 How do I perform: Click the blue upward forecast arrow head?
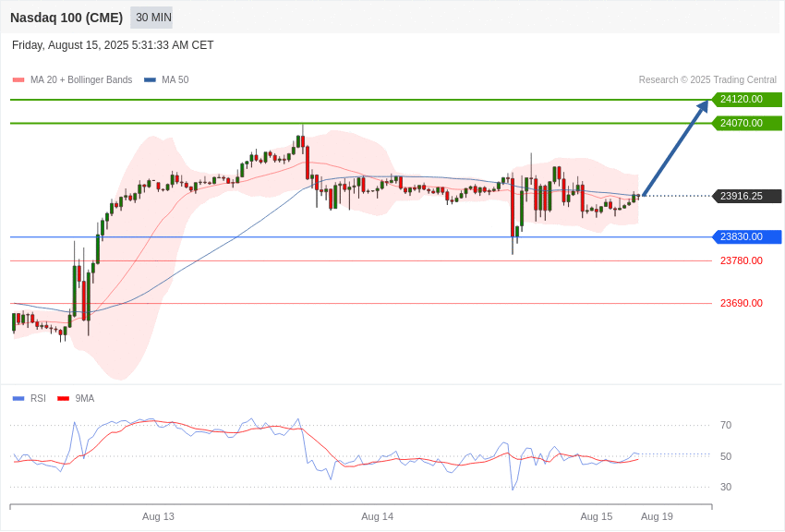(703, 106)
